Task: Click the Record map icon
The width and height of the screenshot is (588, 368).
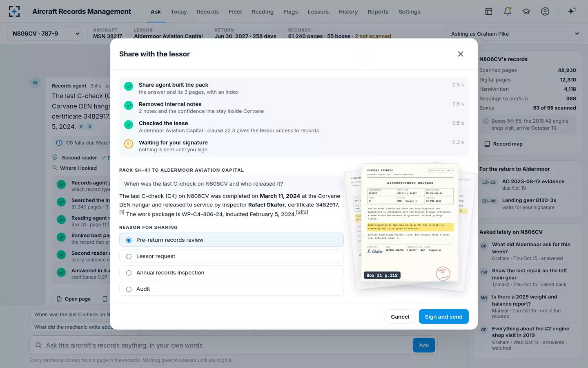Action: 487,144
